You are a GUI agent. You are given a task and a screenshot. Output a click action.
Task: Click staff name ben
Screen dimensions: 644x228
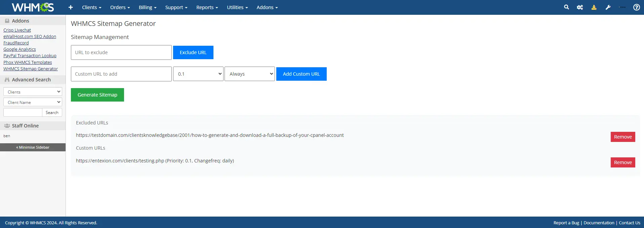coord(7,136)
